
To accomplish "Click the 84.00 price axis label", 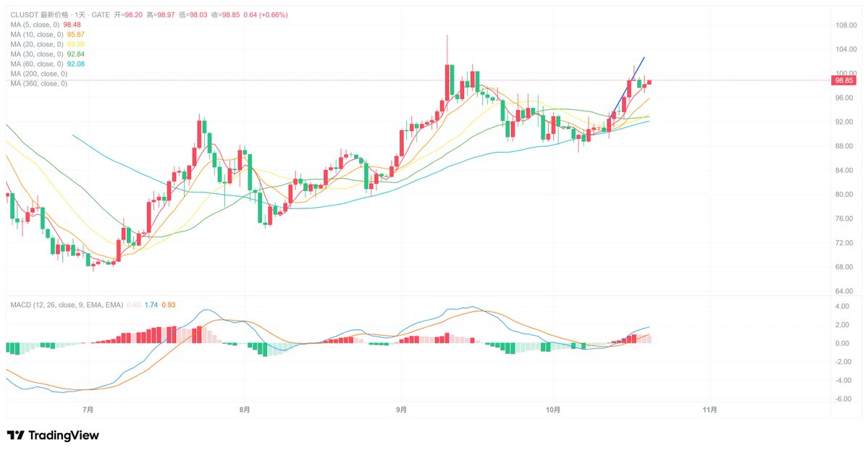I will [844, 170].
